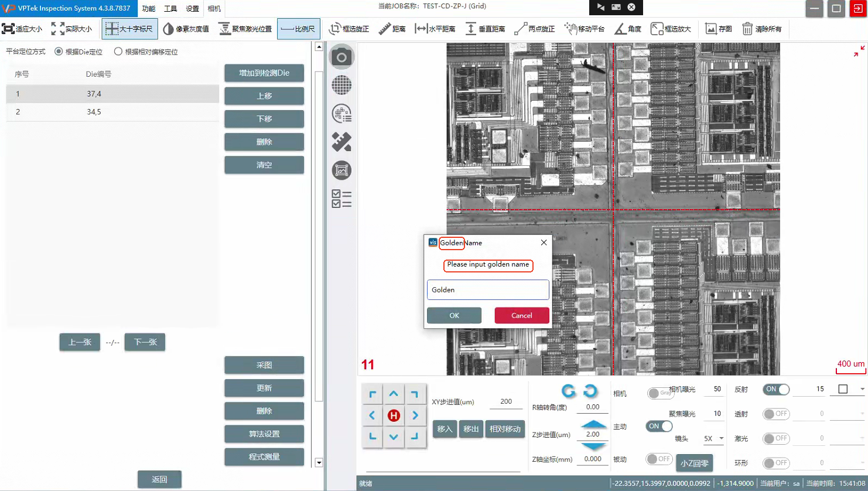Decrease Z with the blue down triangle
868x491 pixels.
[593, 446]
